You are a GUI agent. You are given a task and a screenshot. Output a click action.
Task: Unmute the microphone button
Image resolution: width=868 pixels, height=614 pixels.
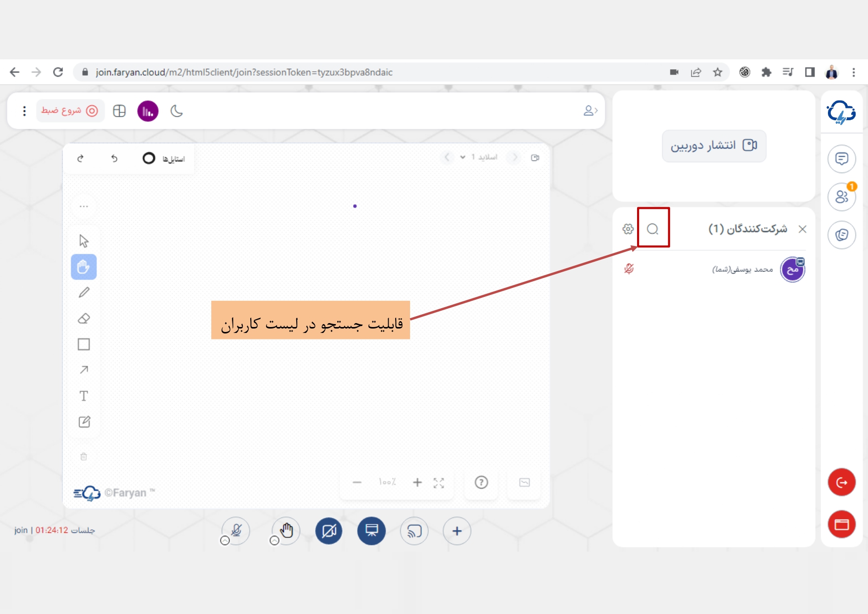(236, 531)
